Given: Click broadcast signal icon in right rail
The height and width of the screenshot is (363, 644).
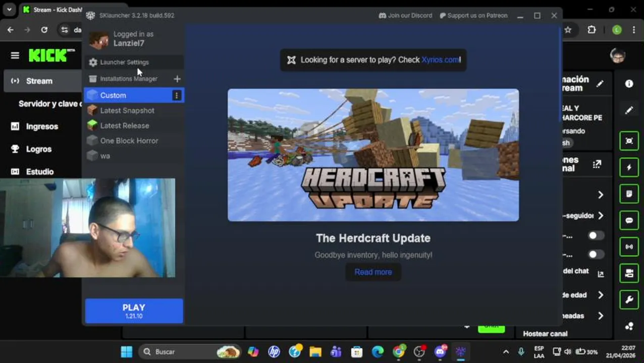Looking at the screenshot, I should pos(629,247).
